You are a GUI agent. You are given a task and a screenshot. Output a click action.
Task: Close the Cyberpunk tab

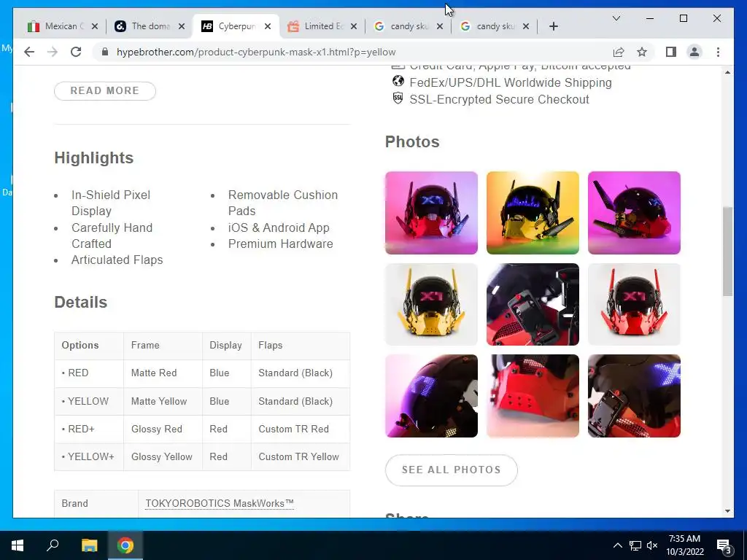point(268,26)
